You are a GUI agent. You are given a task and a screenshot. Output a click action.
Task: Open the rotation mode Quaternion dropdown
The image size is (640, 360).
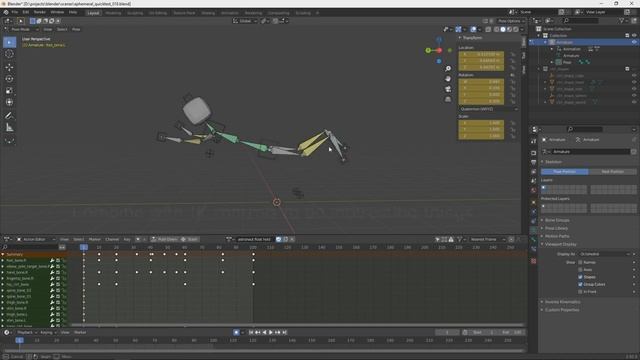click(488, 109)
